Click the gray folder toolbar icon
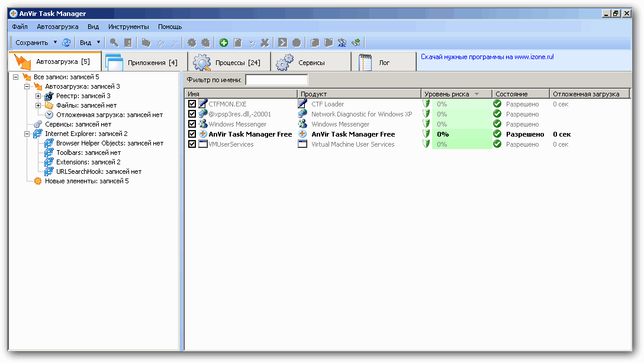The width and height of the screenshot is (644, 363). (146, 42)
